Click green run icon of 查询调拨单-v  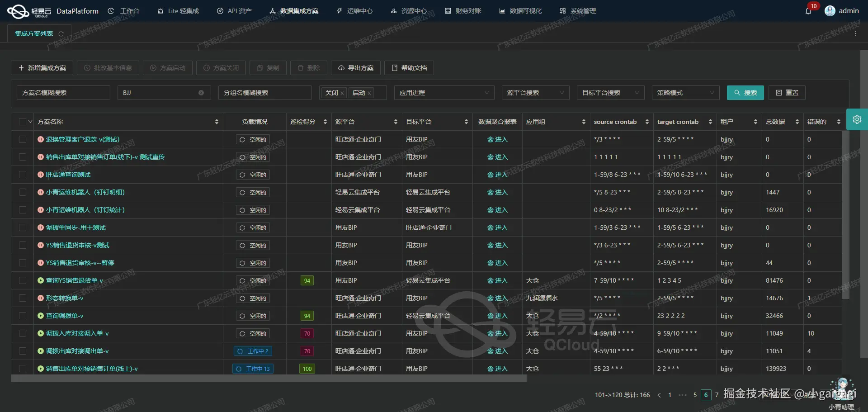pos(41,316)
